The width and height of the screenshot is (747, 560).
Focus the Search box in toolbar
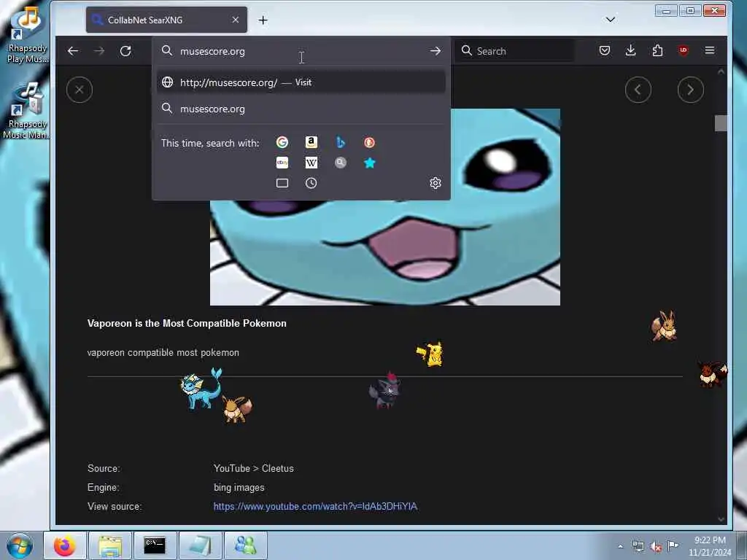pos(514,51)
